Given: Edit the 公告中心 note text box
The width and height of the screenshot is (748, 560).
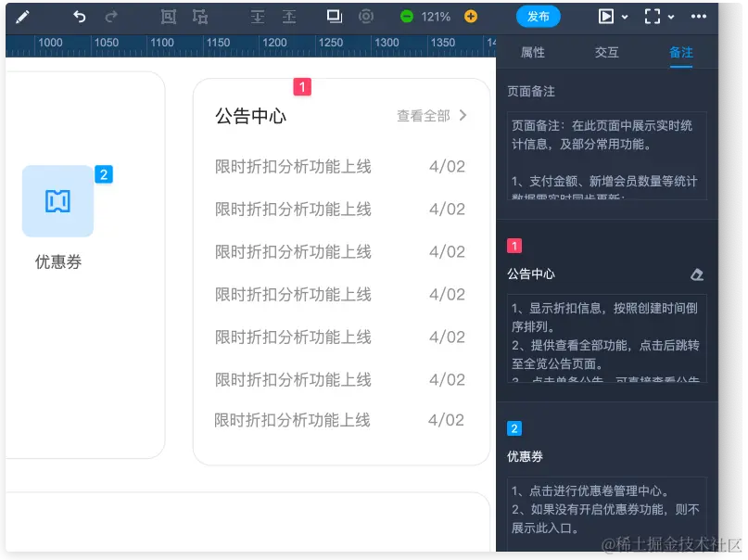Looking at the screenshot, I should [x=607, y=338].
